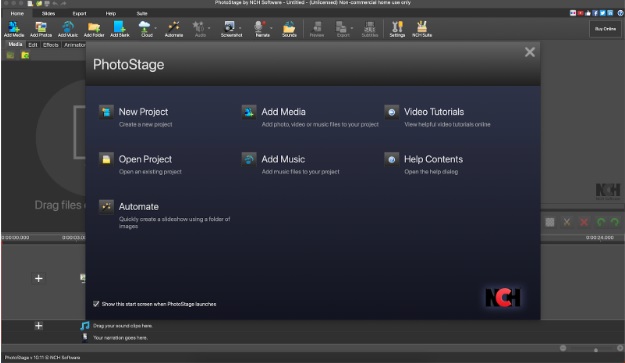Click the thumbs-up like icon

point(588,13)
